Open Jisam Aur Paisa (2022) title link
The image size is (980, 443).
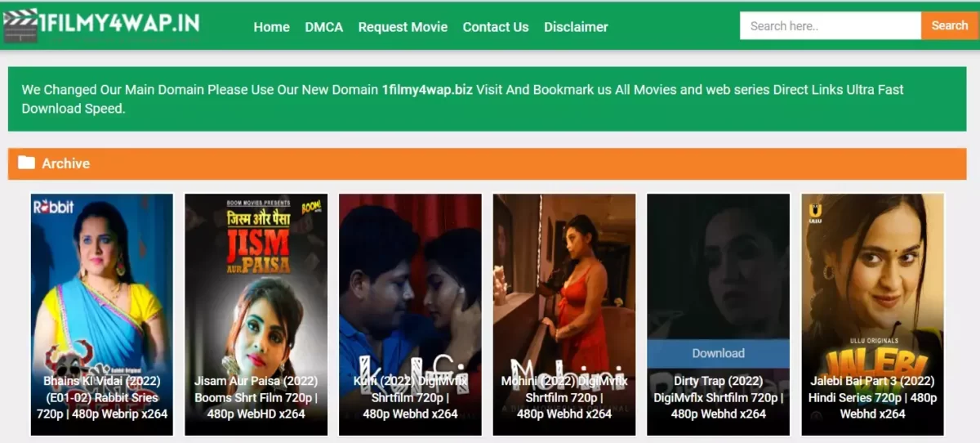coord(256,397)
